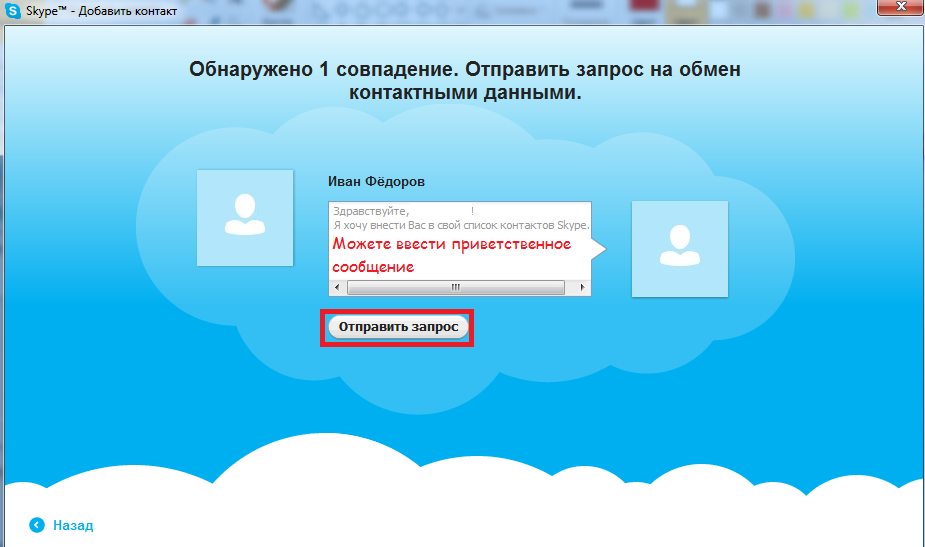Click the message box left scroll arrow

point(337,288)
